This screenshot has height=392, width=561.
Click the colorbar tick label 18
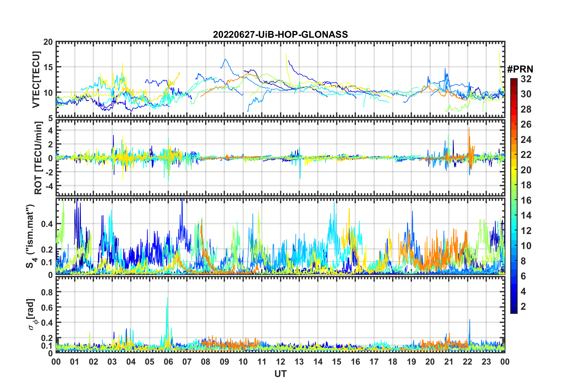click(x=526, y=185)
